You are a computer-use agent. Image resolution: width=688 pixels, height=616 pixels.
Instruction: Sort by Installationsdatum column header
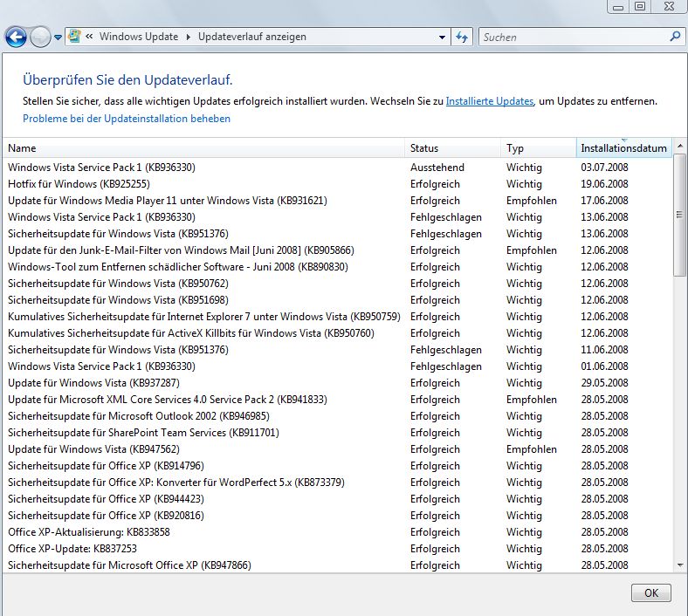point(623,148)
